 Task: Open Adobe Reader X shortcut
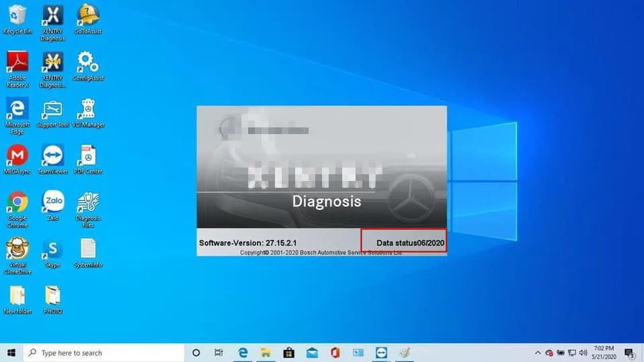click(x=17, y=69)
